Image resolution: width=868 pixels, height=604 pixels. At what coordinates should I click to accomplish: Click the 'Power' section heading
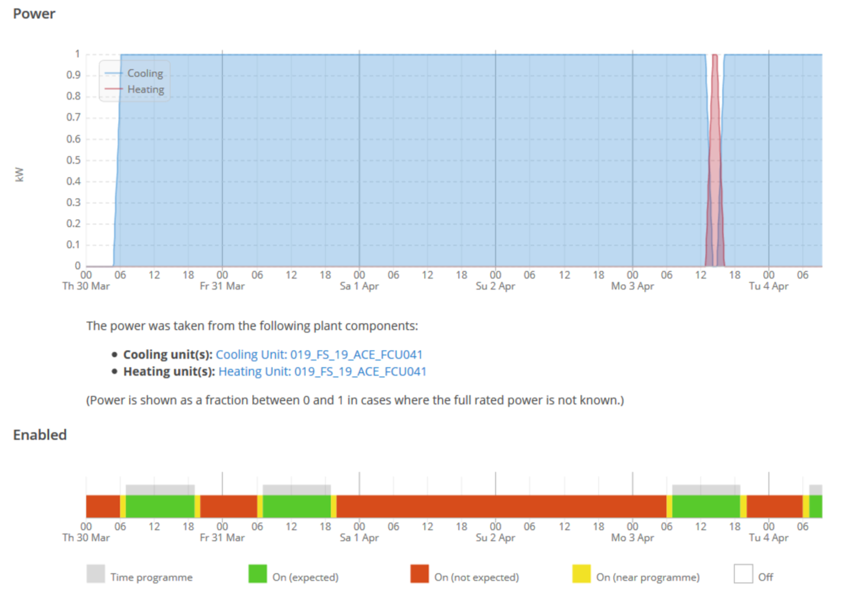pos(34,13)
